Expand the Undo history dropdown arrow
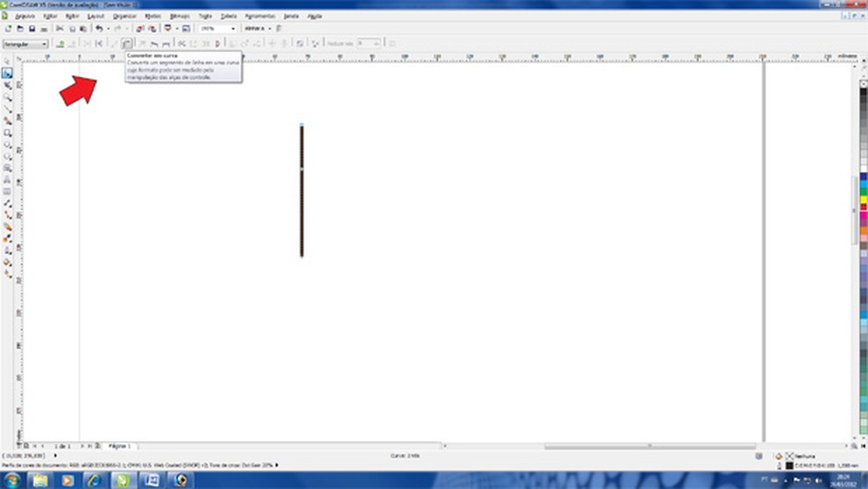Screen dimensions: 868x489 108,28
